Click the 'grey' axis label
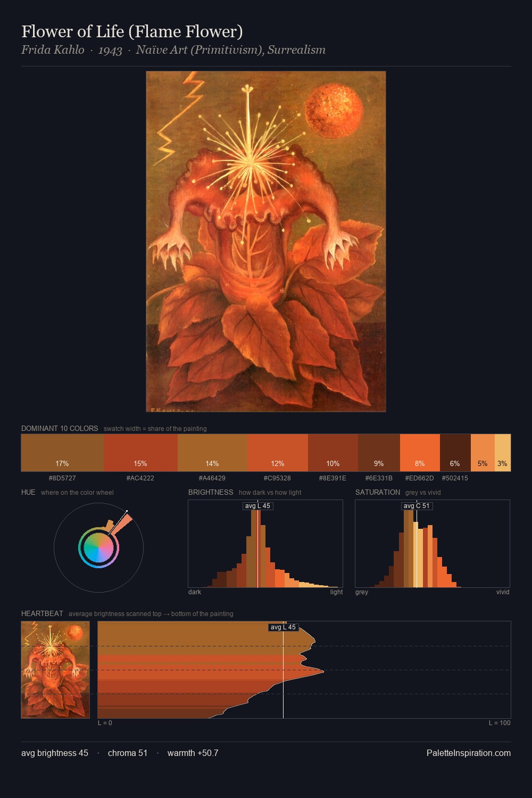The width and height of the screenshot is (532, 798). pos(362,592)
